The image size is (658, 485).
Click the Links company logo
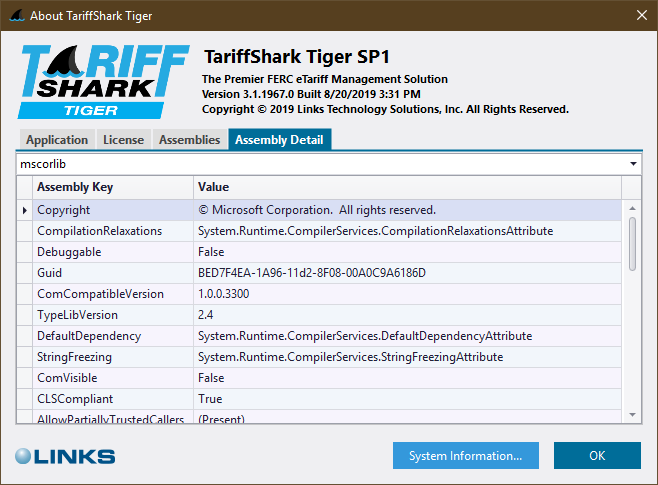[x=65, y=456]
